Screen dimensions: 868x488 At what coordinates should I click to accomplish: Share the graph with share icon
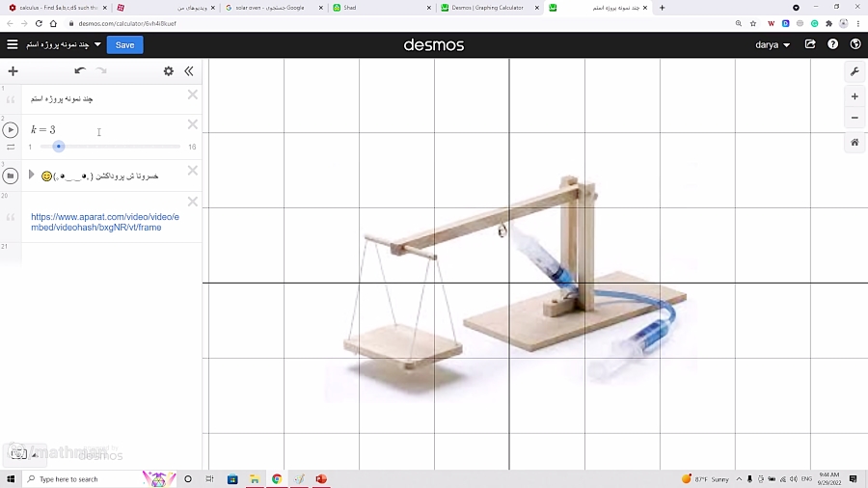[810, 44]
